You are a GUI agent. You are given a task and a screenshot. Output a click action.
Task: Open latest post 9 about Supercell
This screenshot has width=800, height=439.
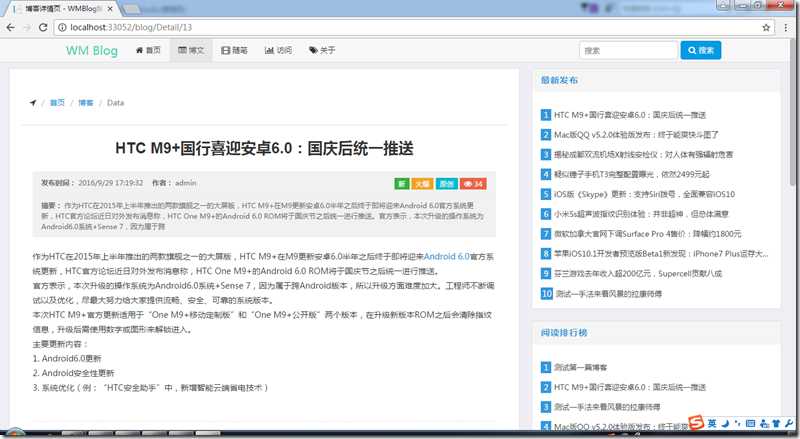[638, 274]
